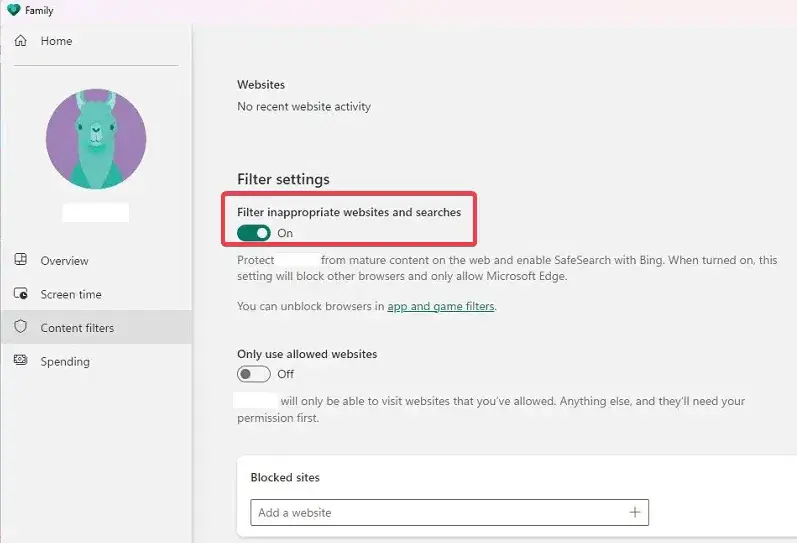Viewport: 797px width, 543px height.
Task: Click the Spending icon in sidebar
Action: pyautogui.click(x=21, y=361)
